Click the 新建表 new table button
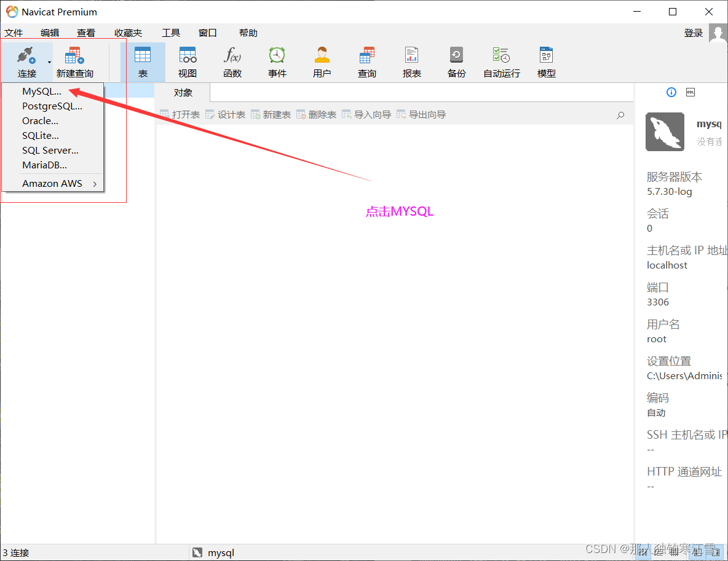Image resolution: width=728 pixels, height=561 pixels. [271, 115]
